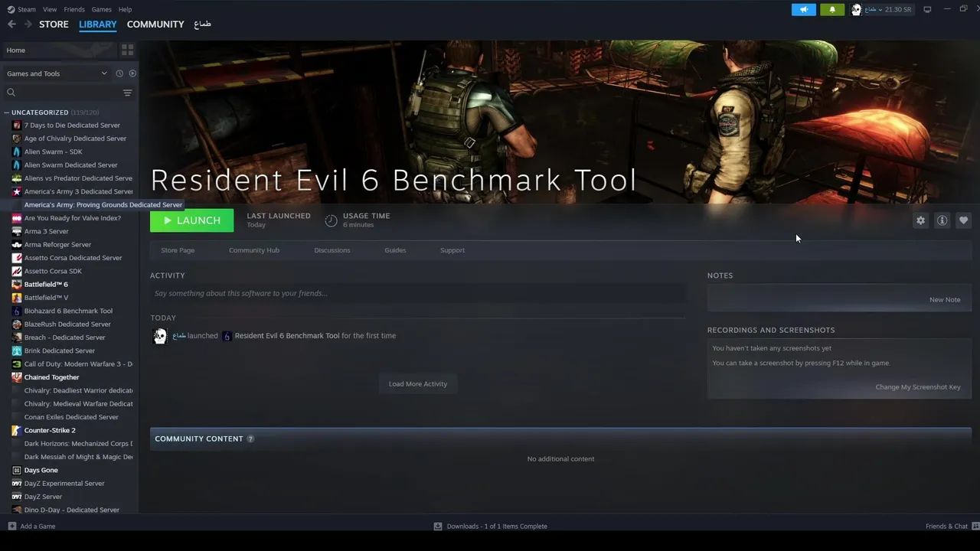Toggle the ready-to-play filter icon
Image resolution: width=980 pixels, height=551 pixels.
coord(132,73)
